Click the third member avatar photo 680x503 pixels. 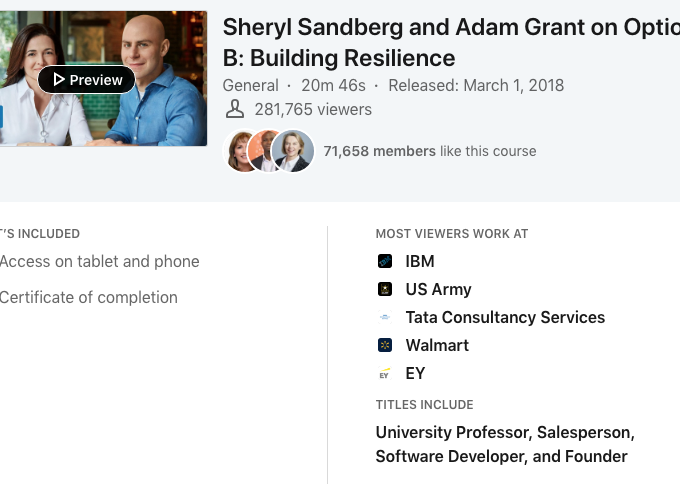[x=294, y=151]
